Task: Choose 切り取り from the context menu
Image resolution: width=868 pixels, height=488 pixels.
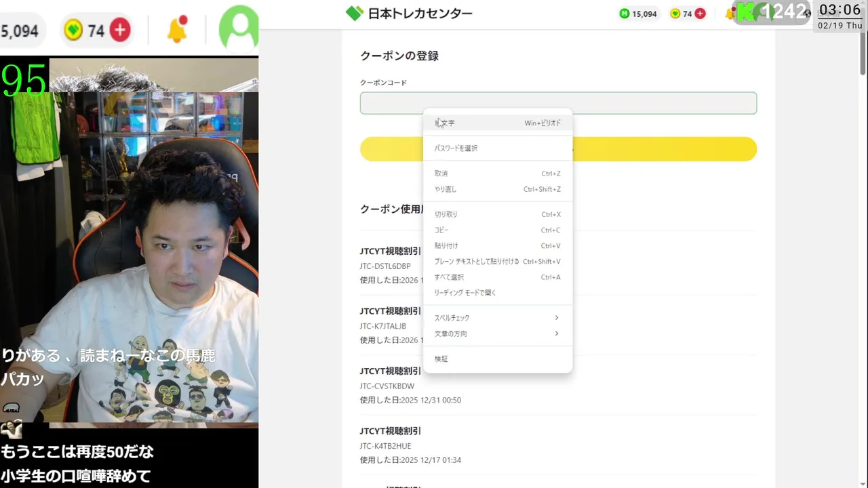Action: pos(498,214)
